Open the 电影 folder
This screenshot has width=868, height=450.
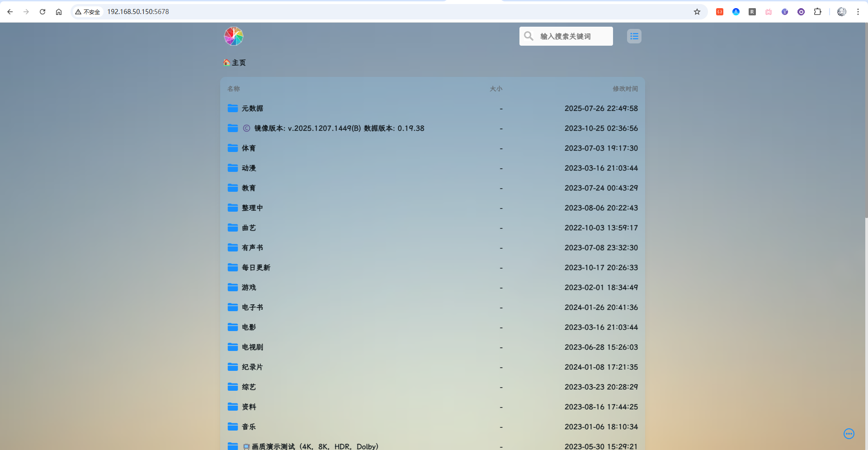(249, 327)
